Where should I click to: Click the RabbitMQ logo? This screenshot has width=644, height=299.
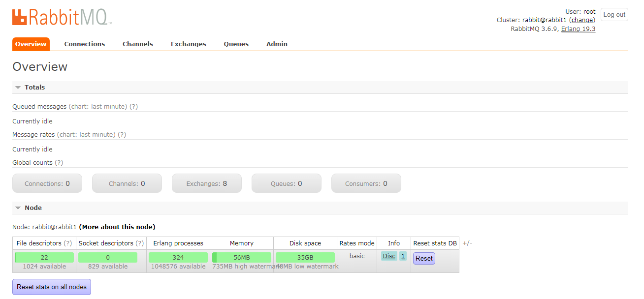click(x=62, y=17)
